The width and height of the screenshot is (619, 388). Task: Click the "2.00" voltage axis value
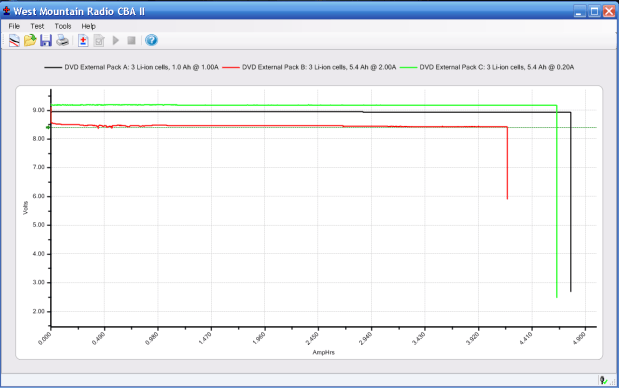point(38,311)
